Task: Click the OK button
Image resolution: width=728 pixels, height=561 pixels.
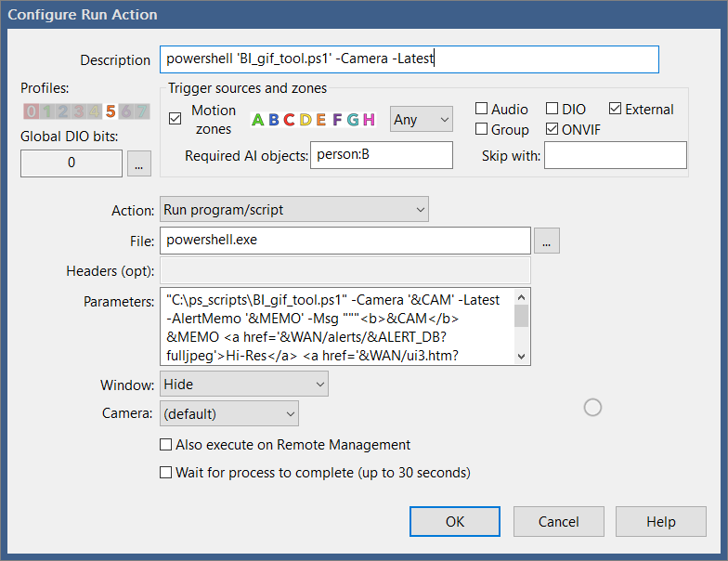Action: pos(455,522)
